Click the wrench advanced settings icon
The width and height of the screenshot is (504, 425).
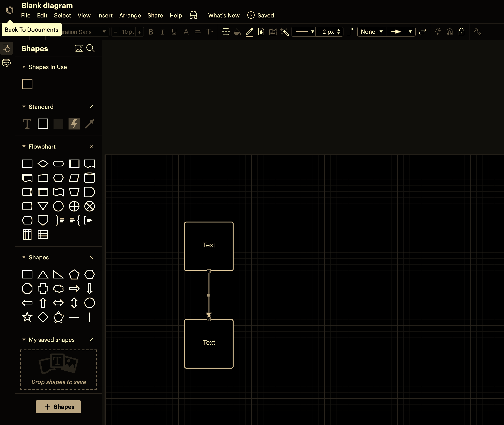[477, 32]
